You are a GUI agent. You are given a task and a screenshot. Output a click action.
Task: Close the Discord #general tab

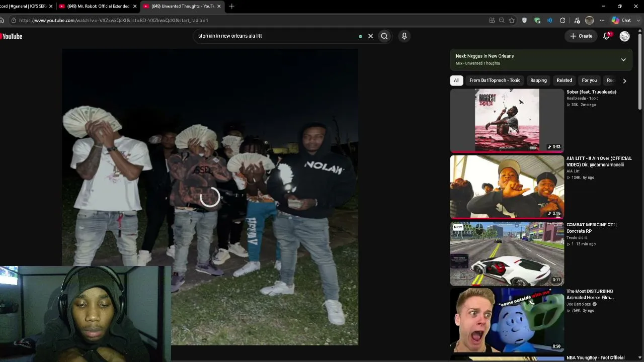pos(51,7)
